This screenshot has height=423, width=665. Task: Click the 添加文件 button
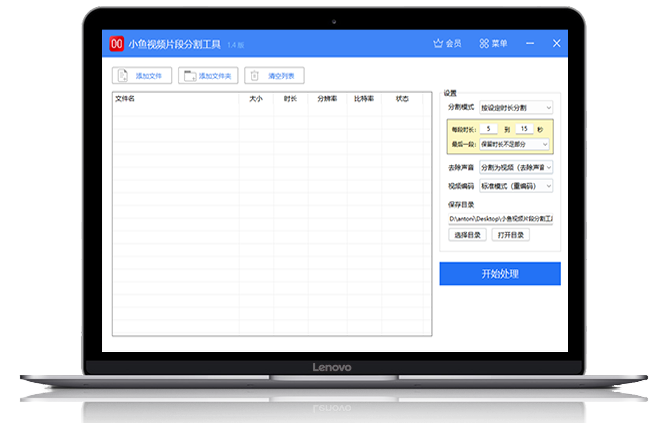click(x=142, y=76)
